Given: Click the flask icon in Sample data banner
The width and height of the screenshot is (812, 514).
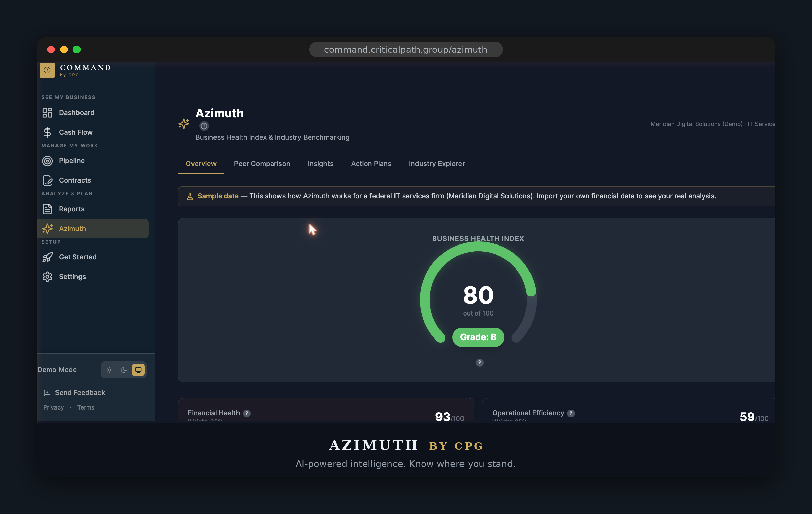Looking at the screenshot, I should pyautogui.click(x=190, y=196).
